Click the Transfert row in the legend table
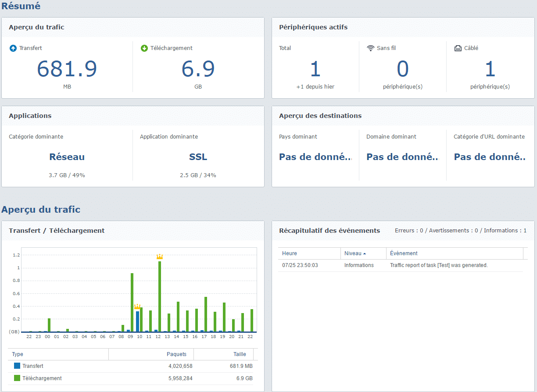The width and height of the screenshot is (537, 392). point(131,366)
